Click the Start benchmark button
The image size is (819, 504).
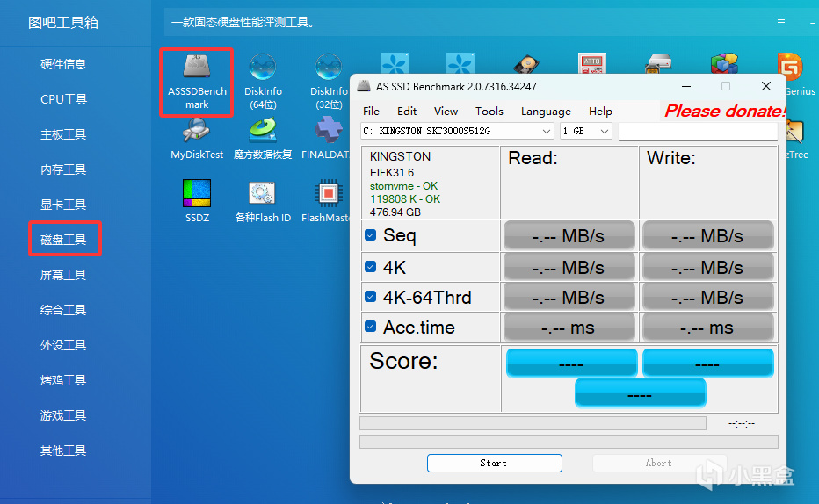tap(494, 463)
